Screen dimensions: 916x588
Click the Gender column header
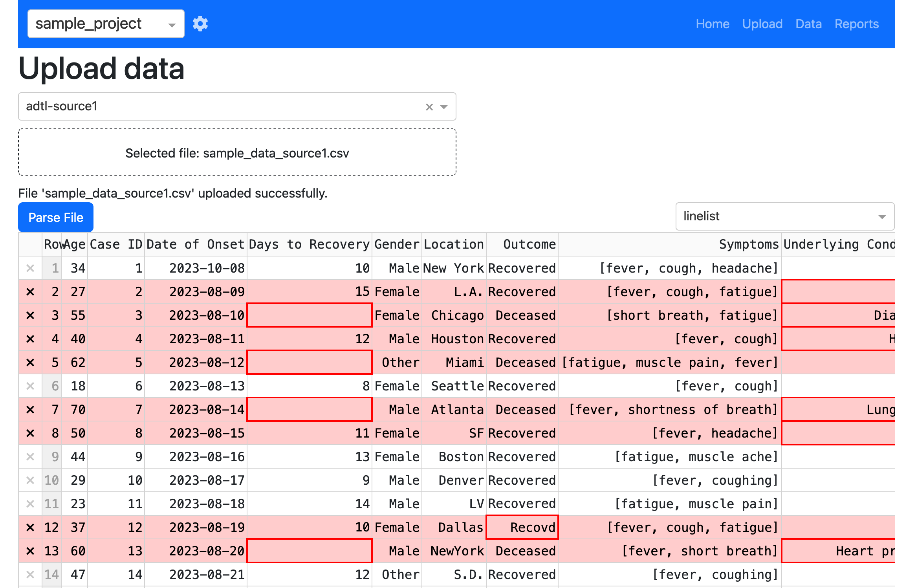click(397, 244)
